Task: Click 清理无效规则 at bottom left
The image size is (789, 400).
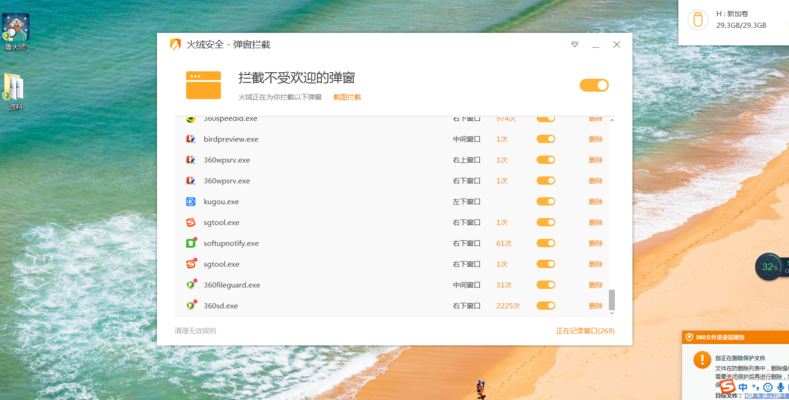Action: [x=195, y=331]
